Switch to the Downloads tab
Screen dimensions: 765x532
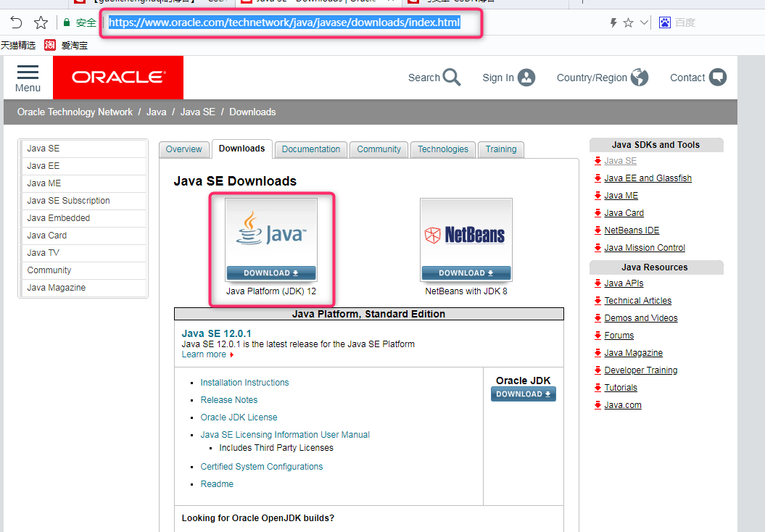coord(241,149)
